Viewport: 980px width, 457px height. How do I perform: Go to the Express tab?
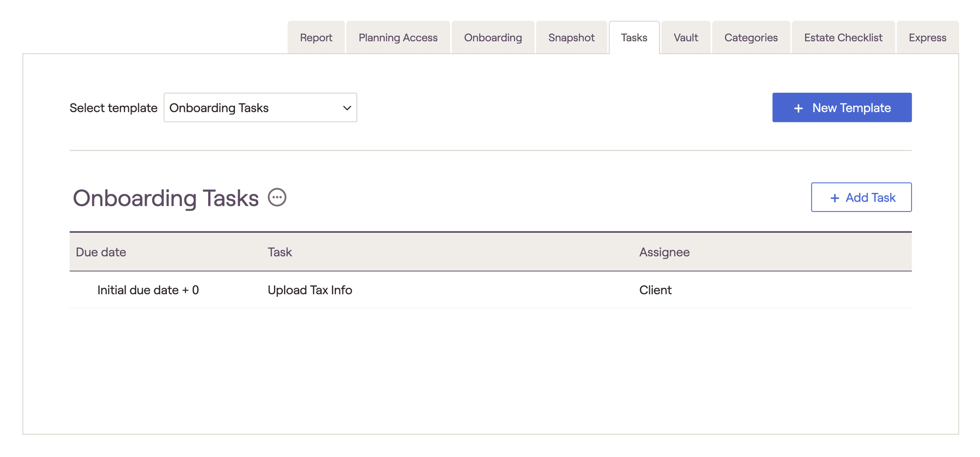point(927,38)
